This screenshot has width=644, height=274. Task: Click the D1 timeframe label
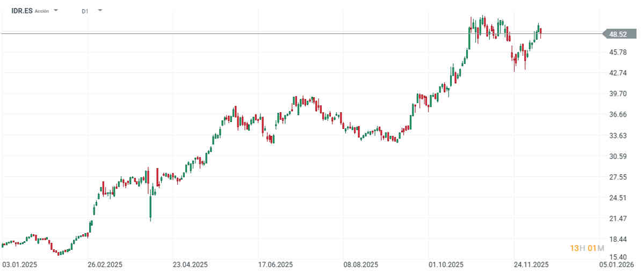click(x=85, y=11)
